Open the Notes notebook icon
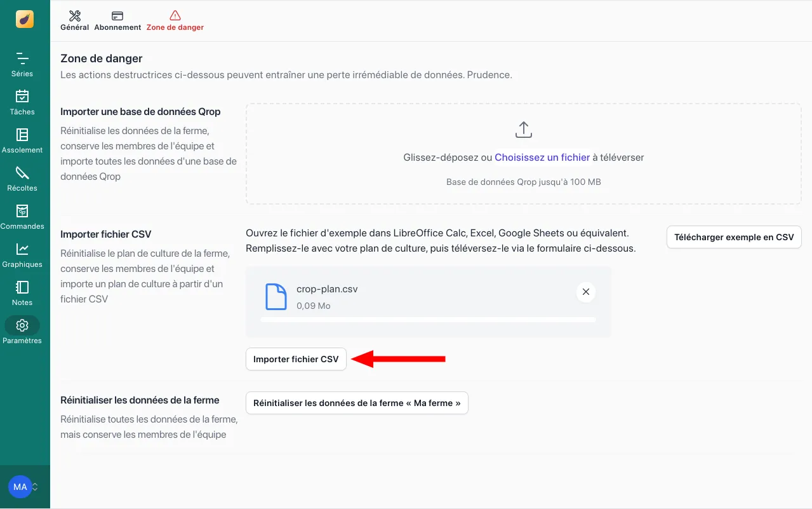Viewport: 812px width, 509px height. (22, 291)
